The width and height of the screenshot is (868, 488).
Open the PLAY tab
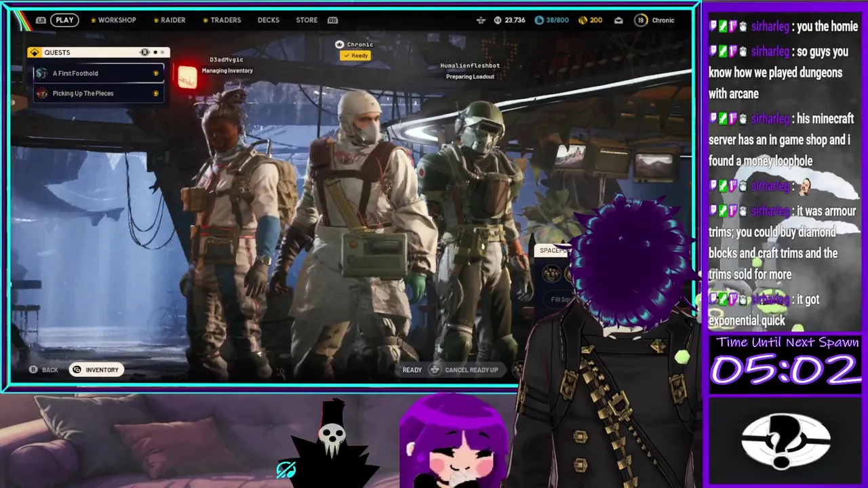pyautogui.click(x=64, y=20)
